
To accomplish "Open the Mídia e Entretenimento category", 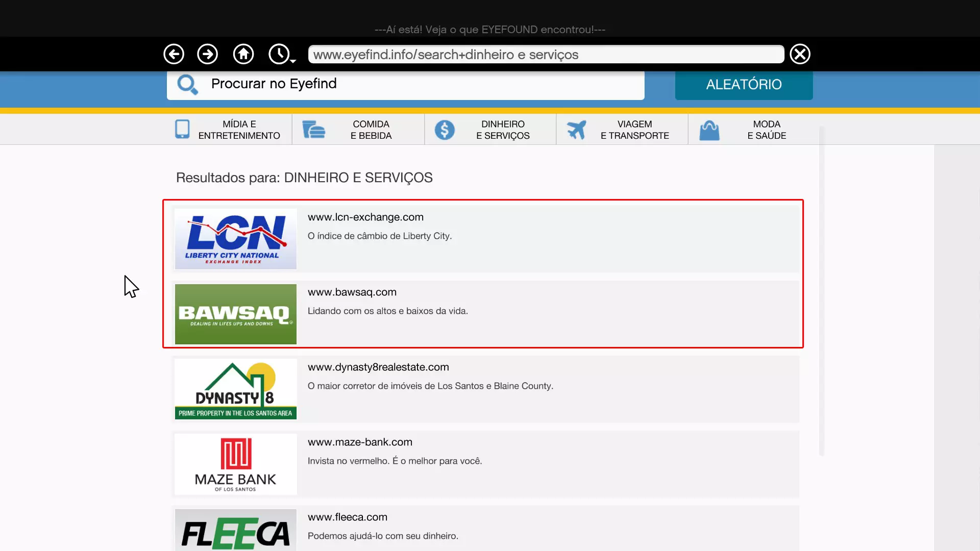I will coord(228,130).
